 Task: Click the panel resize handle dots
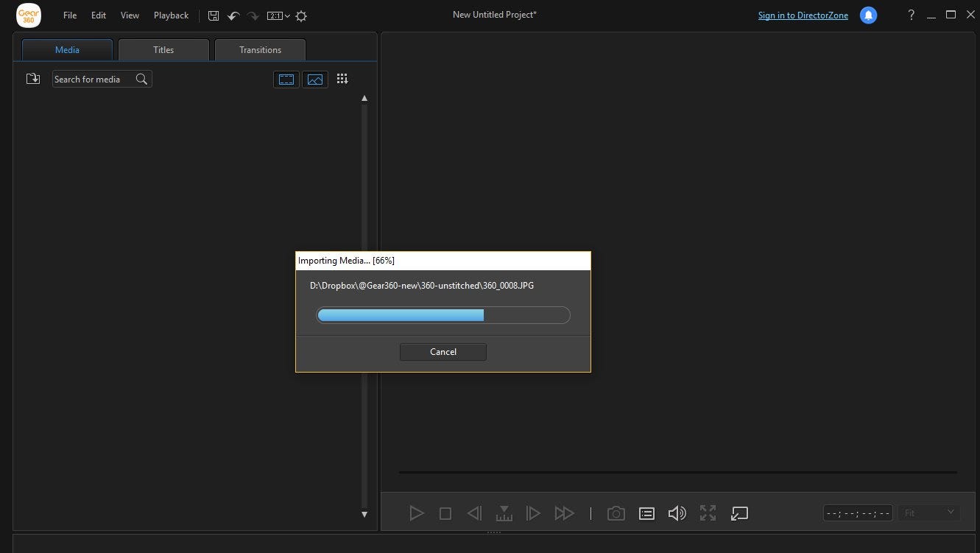click(494, 532)
